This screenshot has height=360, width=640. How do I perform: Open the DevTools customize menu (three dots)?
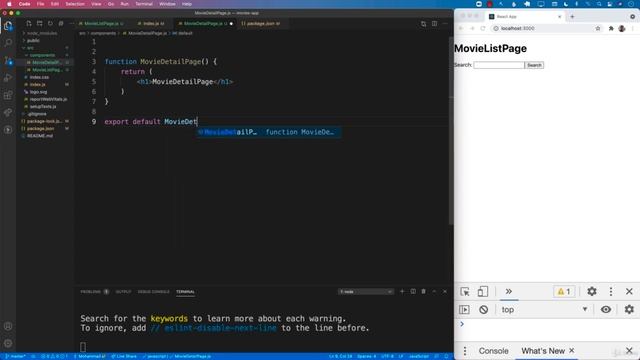pyautogui.click(x=611, y=291)
